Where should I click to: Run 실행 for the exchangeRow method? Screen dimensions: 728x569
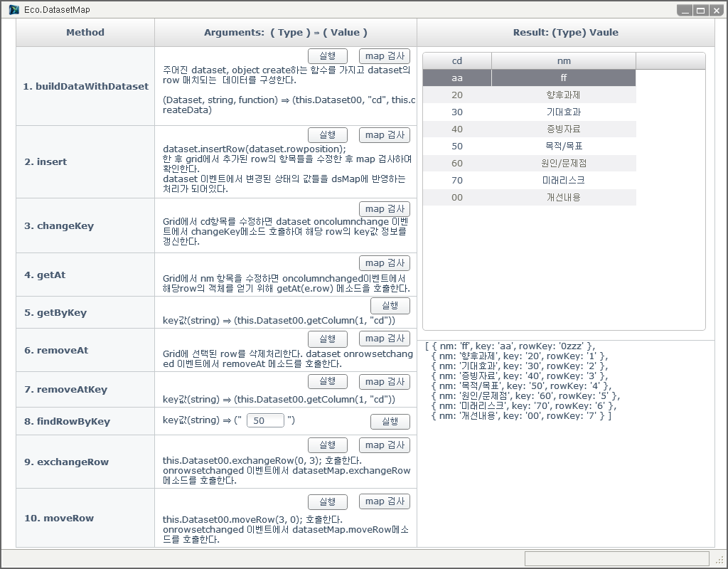click(327, 445)
